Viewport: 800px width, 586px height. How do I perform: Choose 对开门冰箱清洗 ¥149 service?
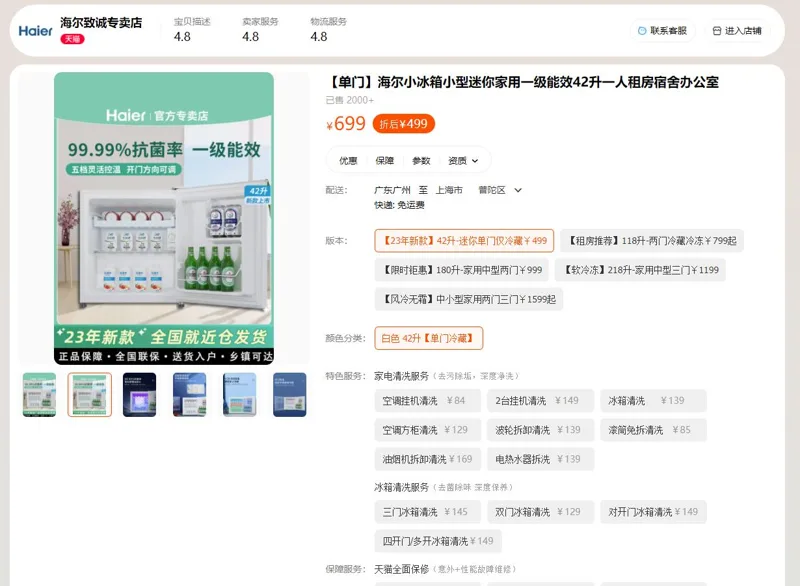point(653,512)
